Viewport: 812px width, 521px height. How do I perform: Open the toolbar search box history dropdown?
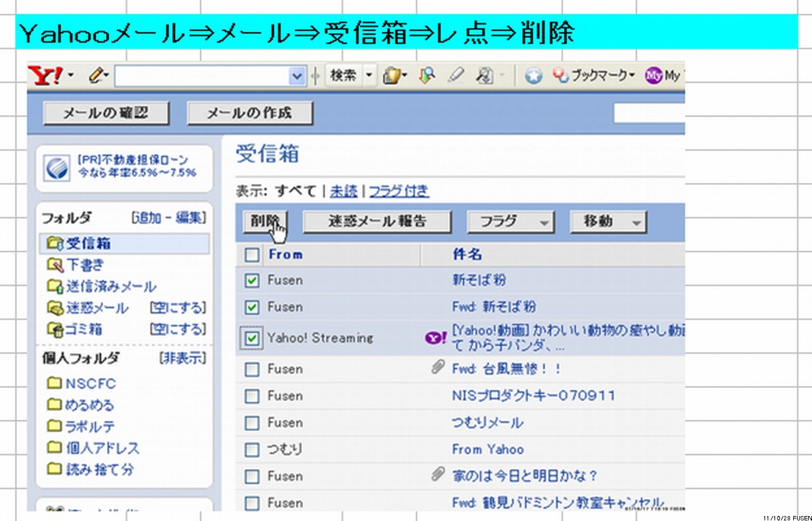click(297, 76)
